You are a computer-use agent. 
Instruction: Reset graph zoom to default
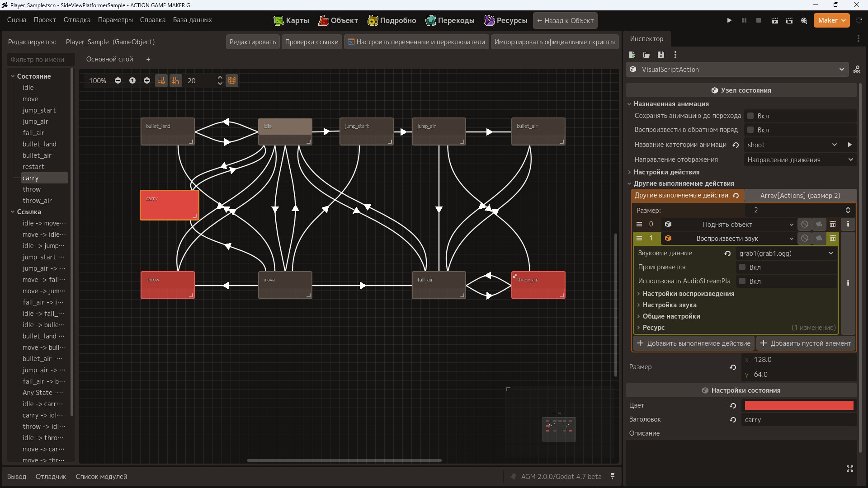[132, 80]
